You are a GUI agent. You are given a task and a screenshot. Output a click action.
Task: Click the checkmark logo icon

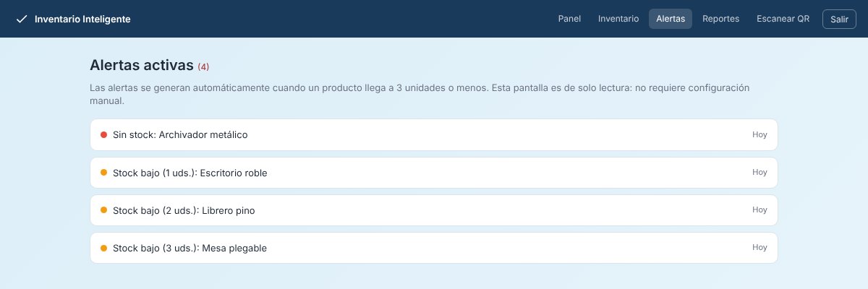coord(21,19)
